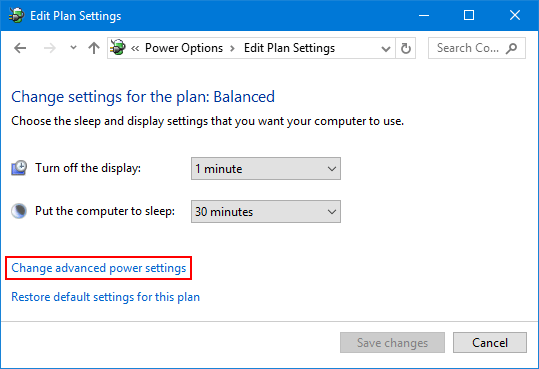Open the Turn off the display dropdown
The height and width of the screenshot is (369, 539).
coord(266,169)
